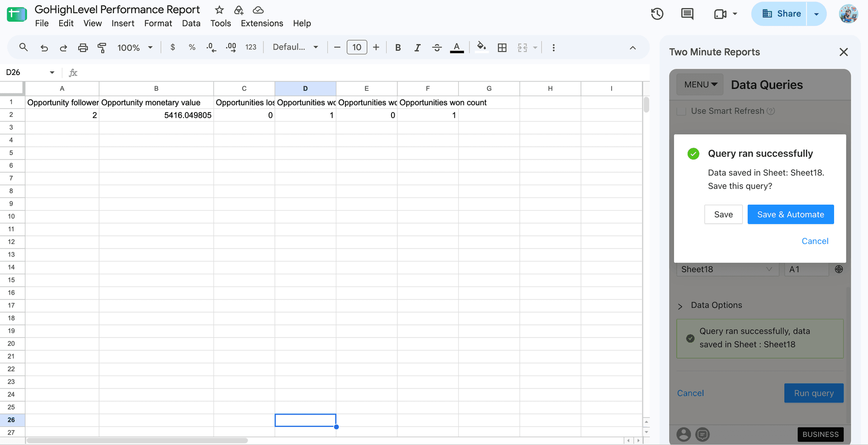Open the Sheet18 destination dropdown
The width and height of the screenshot is (868, 445).
click(x=727, y=269)
